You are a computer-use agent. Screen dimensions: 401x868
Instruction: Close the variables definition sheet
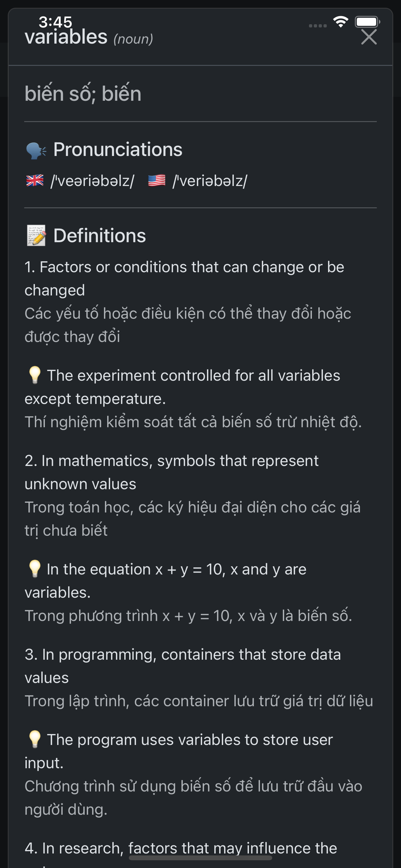point(369,37)
